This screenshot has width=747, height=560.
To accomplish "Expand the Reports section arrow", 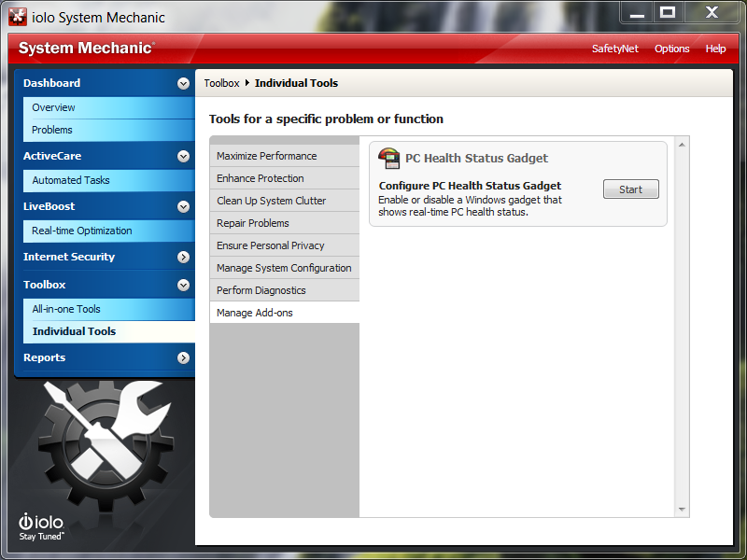I will coord(183,357).
